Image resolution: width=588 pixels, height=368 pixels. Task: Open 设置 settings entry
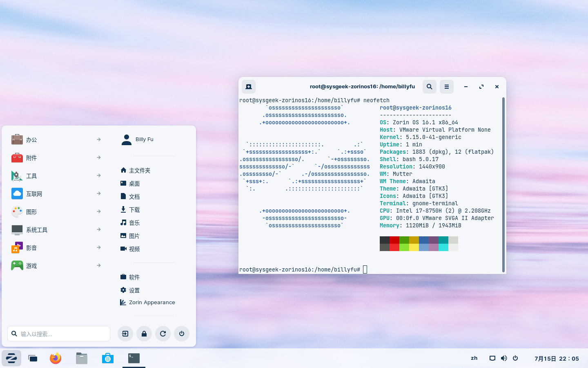pyautogui.click(x=130, y=290)
